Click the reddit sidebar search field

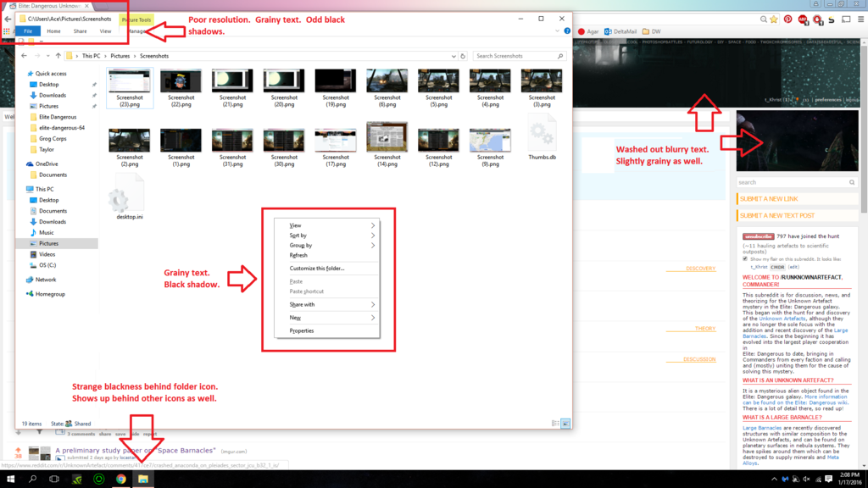(x=793, y=182)
